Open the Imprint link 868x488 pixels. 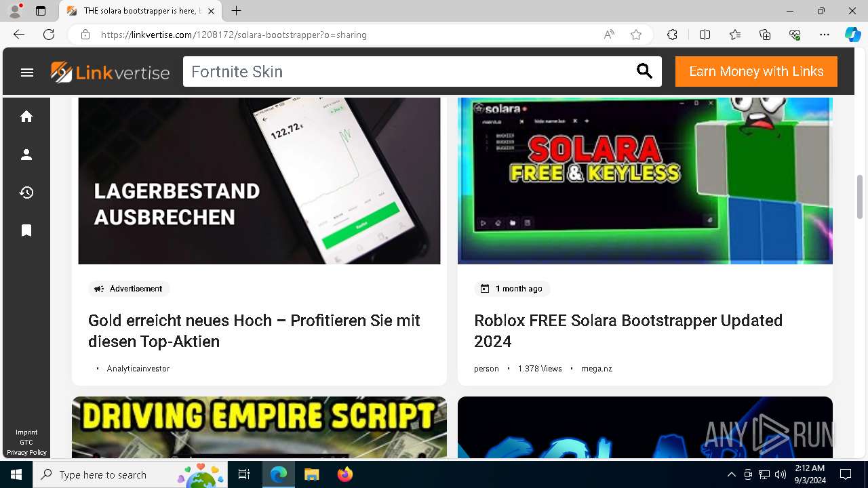tap(26, 432)
